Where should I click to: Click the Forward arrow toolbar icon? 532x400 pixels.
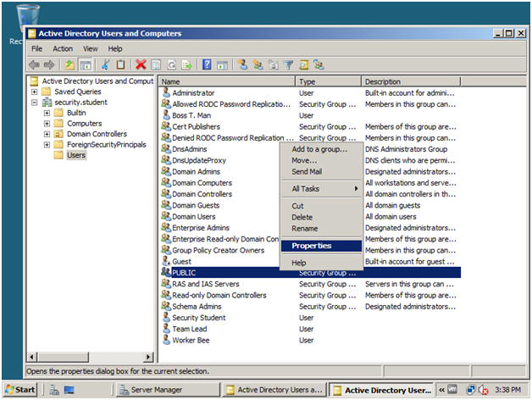point(49,64)
